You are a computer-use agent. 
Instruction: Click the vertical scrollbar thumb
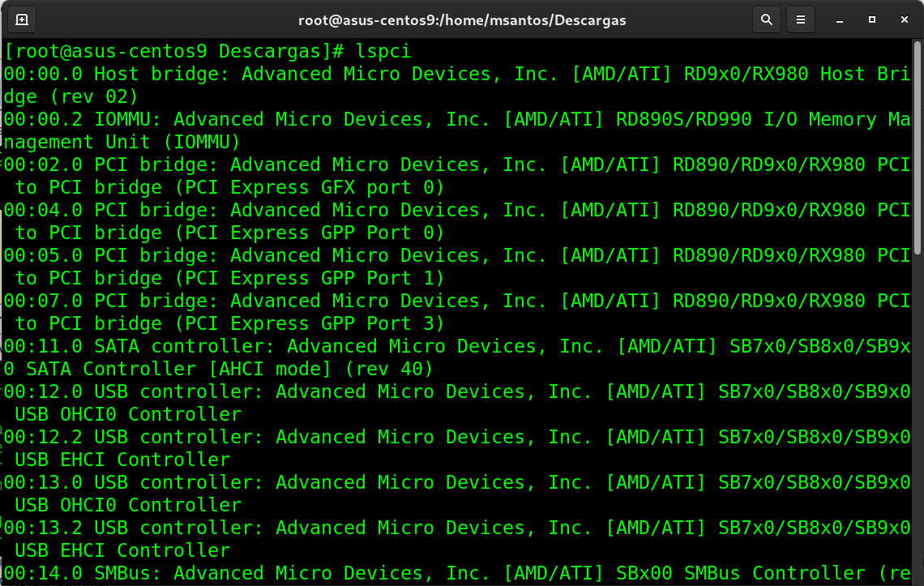(x=918, y=146)
